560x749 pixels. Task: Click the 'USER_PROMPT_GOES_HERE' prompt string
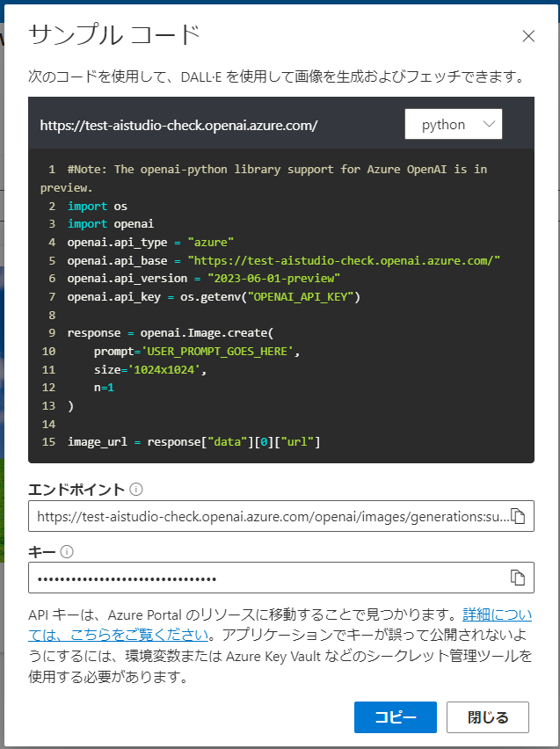click(x=217, y=352)
